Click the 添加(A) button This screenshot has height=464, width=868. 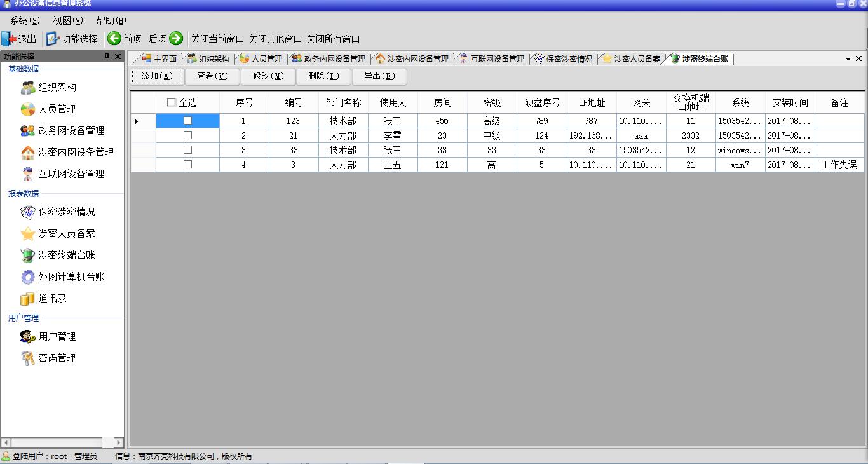pyautogui.click(x=157, y=76)
